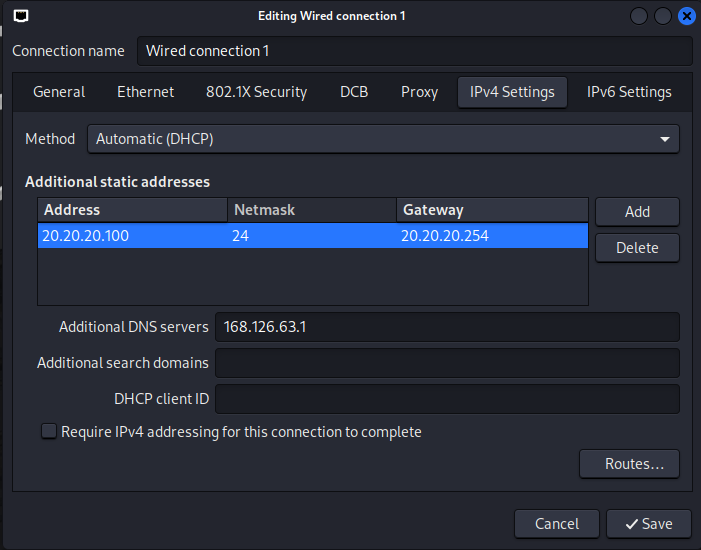Select gateway cell 20.20.20.254

[492, 236]
